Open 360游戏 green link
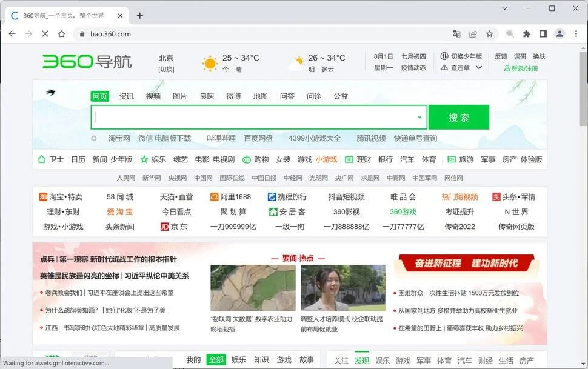This screenshot has width=588, height=369. (x=403, y=212)
